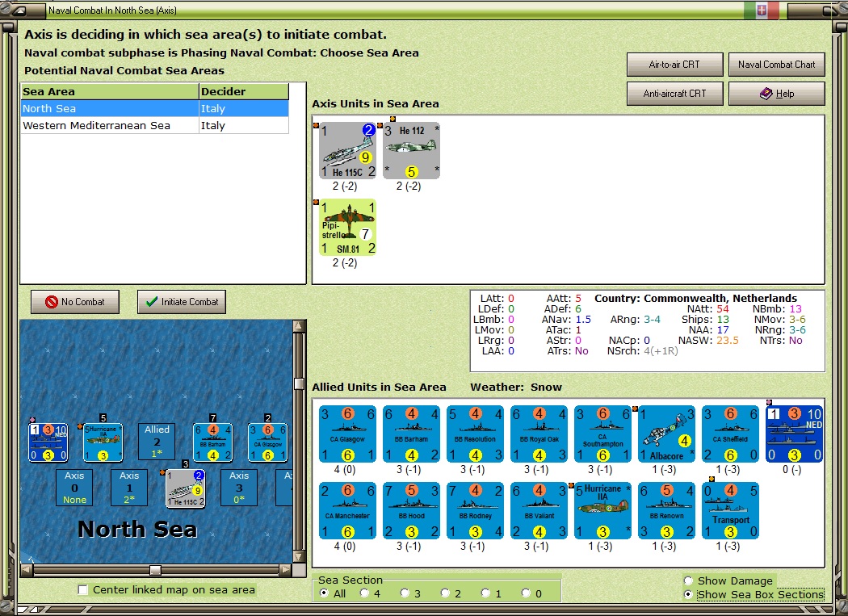The height and width of the screenshot is (616, 848).
Task: Select the BB Renown ship counter
Action: click(666, 511)
